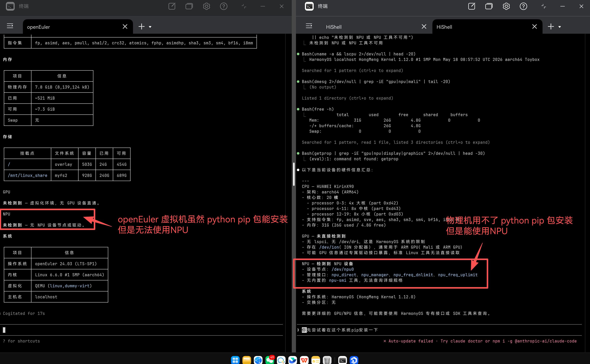
Task: Click the '~521 MiB' used memory cell
Action: point(62,98)
